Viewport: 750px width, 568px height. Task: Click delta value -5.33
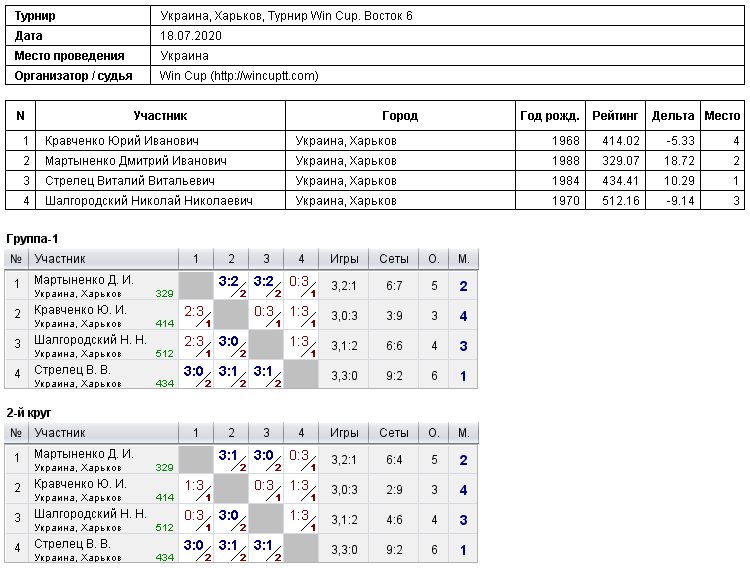pos(680,141)
